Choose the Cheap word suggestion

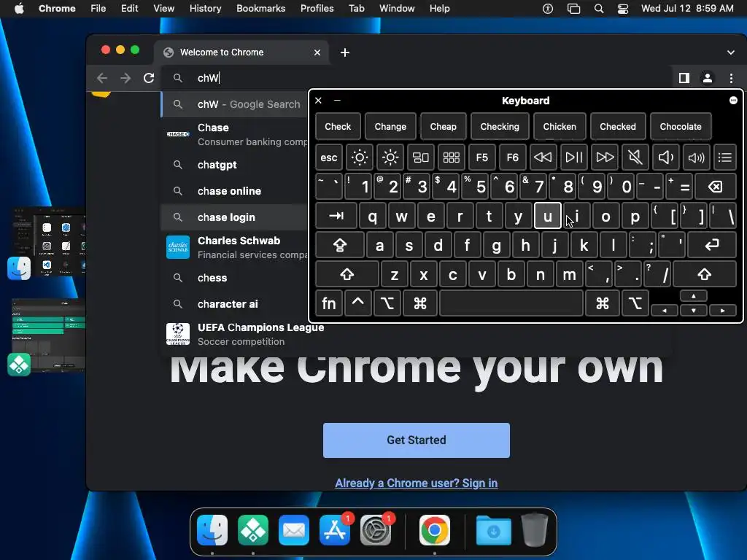coord(443,127)
